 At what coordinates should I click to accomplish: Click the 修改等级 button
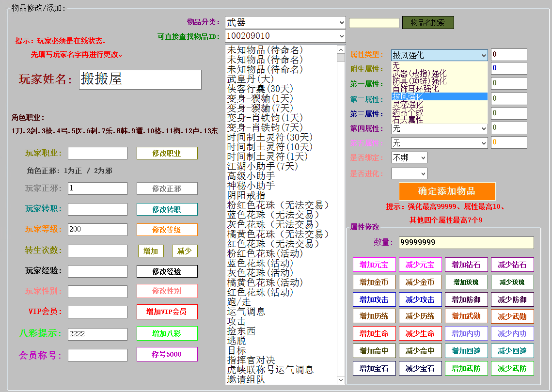(167, 230)
